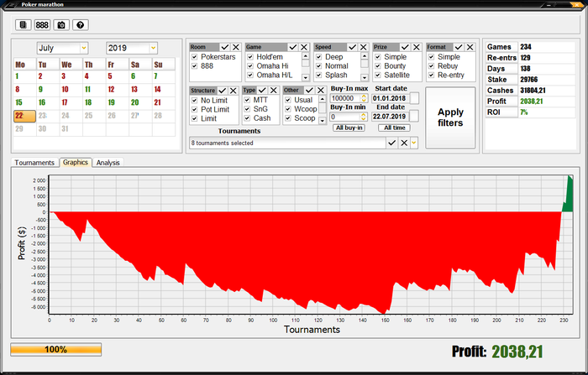This screenshot has width=588, height=375.
Task: Check all in Type filter
Action: tap(262, 91)
